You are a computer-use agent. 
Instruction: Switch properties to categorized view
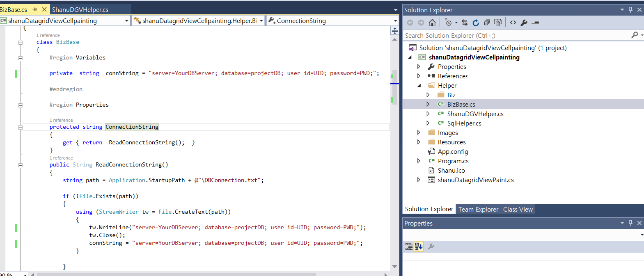[x=409, y=246]
